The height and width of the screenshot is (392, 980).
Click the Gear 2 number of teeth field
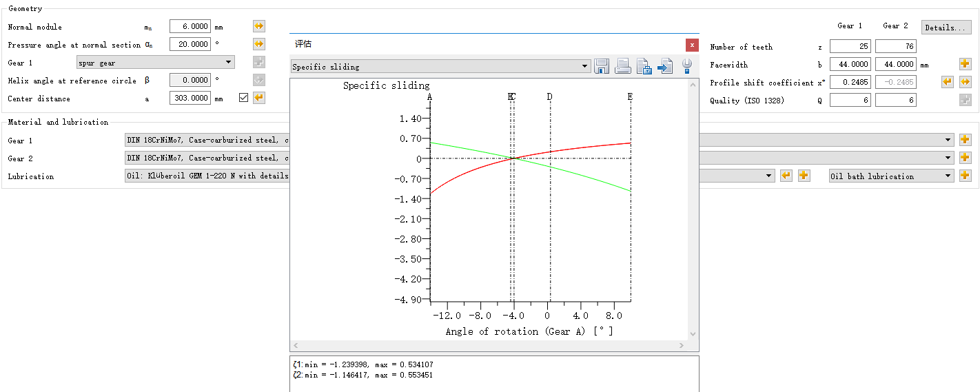(896, 46)
